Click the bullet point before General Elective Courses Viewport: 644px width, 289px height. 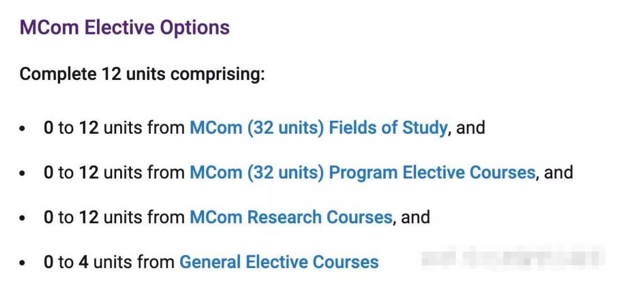point(22,263)
